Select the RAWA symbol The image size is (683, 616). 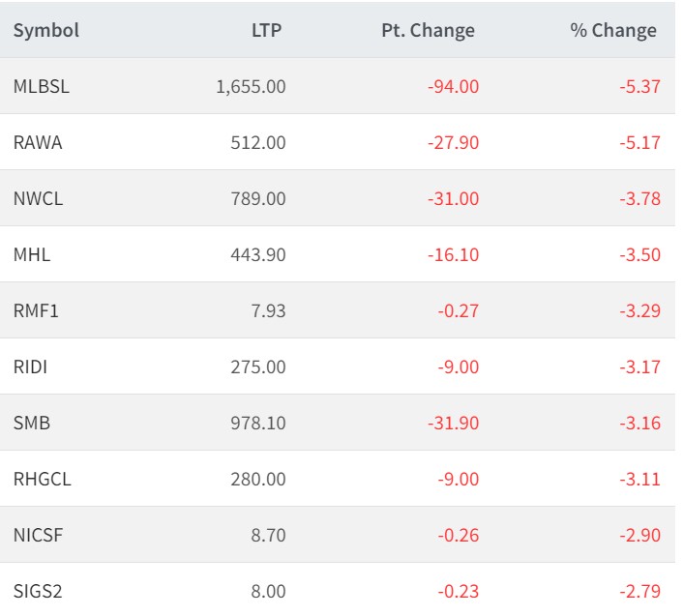click(x=38, y=142)
